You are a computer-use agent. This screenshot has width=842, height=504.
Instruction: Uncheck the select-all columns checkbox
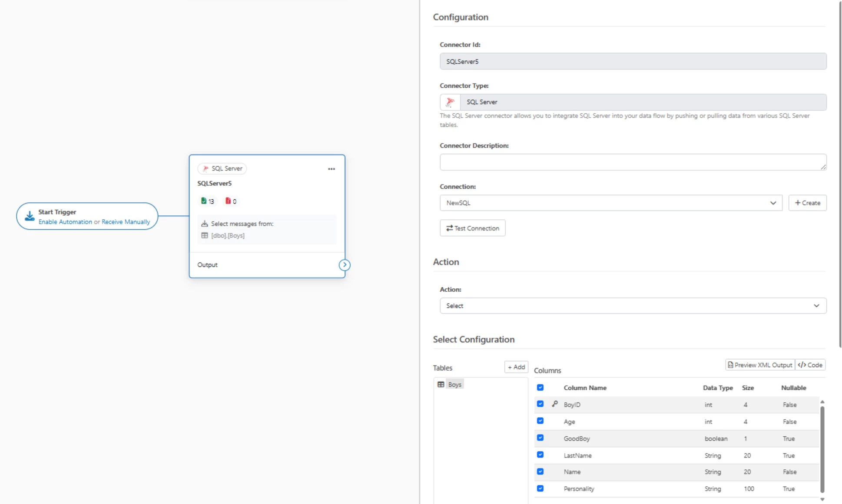540,388
